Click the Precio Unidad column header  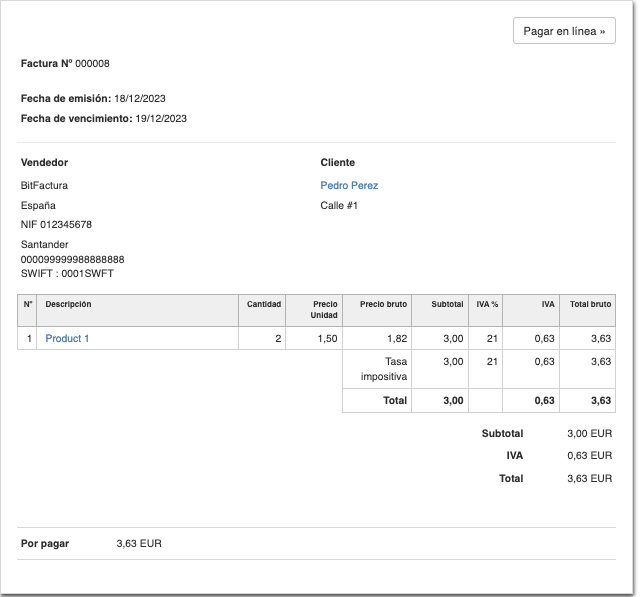pyautogui.click(x=325, y=309)
